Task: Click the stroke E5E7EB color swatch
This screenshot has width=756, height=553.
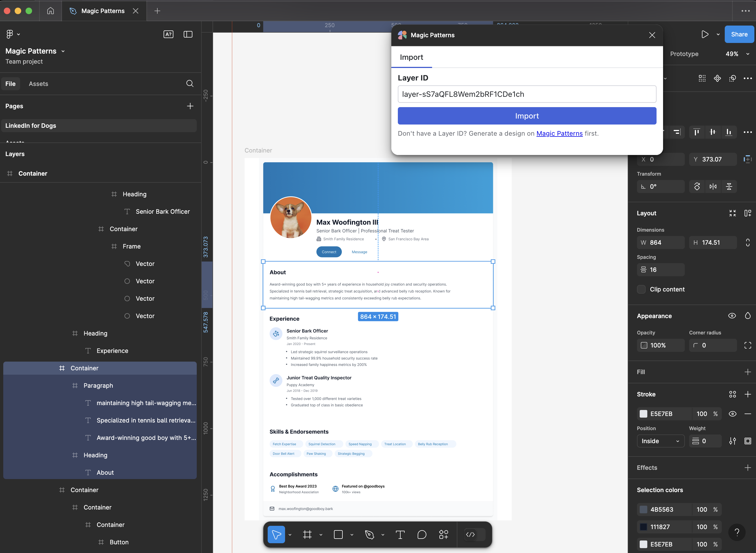Action: (x=643, y=414)
